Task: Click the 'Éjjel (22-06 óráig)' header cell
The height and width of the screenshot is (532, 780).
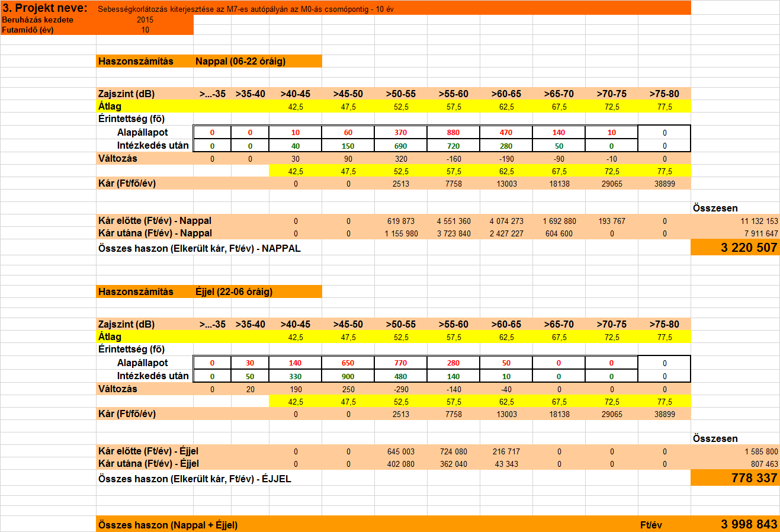Action: coord(258,291)
